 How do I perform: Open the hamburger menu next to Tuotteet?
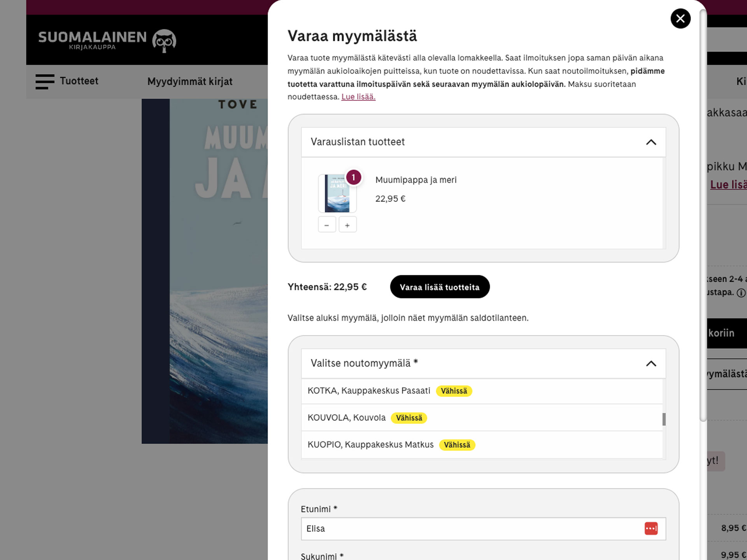44,82
